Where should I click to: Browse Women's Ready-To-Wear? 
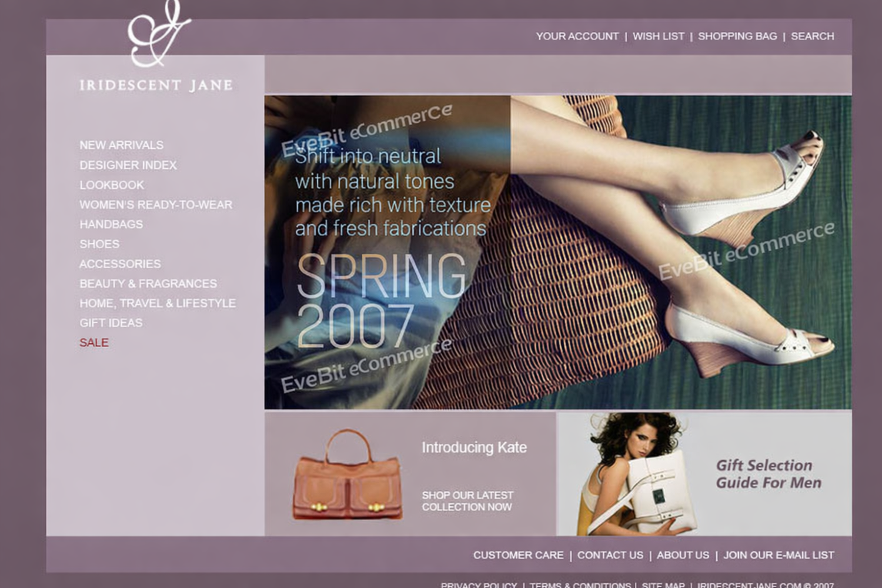156,205
